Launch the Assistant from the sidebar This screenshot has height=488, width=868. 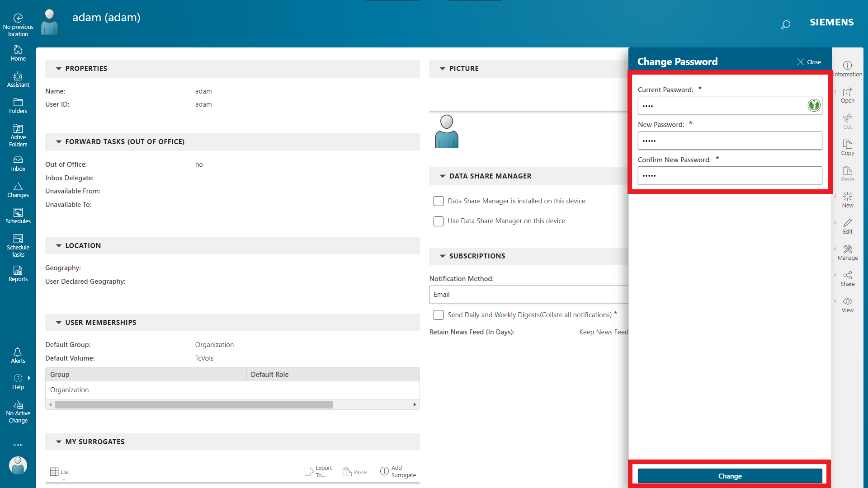pos(18,80)
